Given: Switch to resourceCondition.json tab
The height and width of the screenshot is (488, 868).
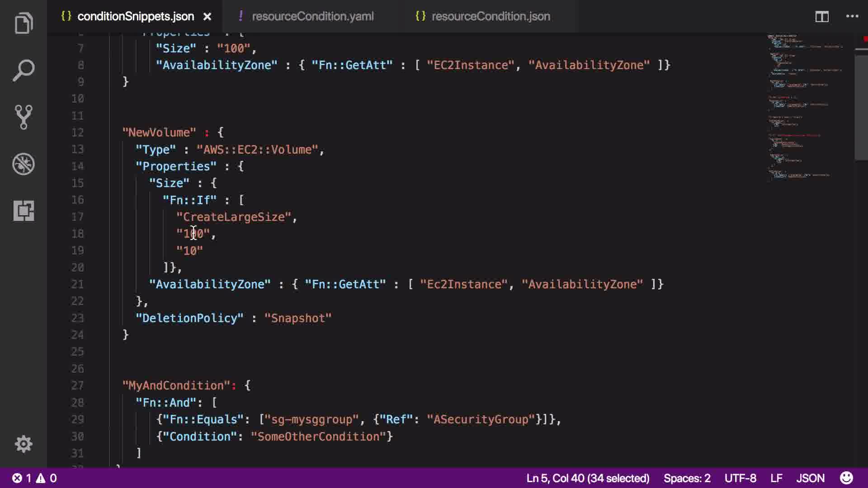Looking at the screenshot, I should 491,17.
